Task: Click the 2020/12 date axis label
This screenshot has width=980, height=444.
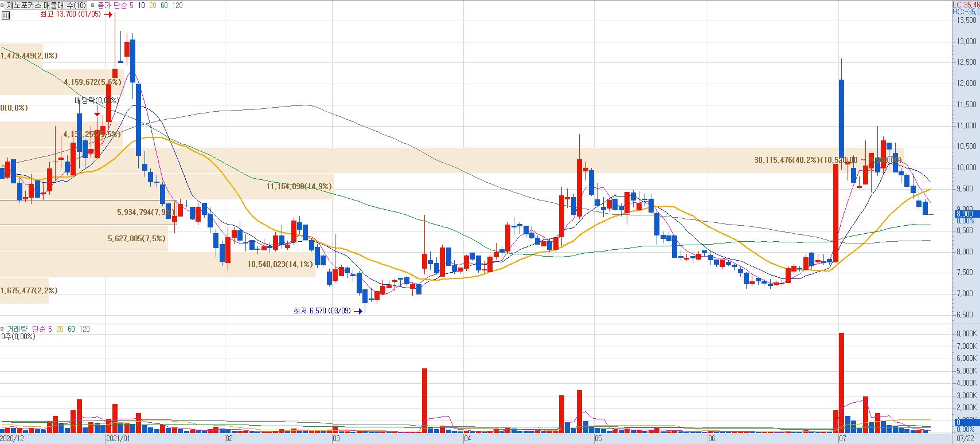Action: point(12,439)
